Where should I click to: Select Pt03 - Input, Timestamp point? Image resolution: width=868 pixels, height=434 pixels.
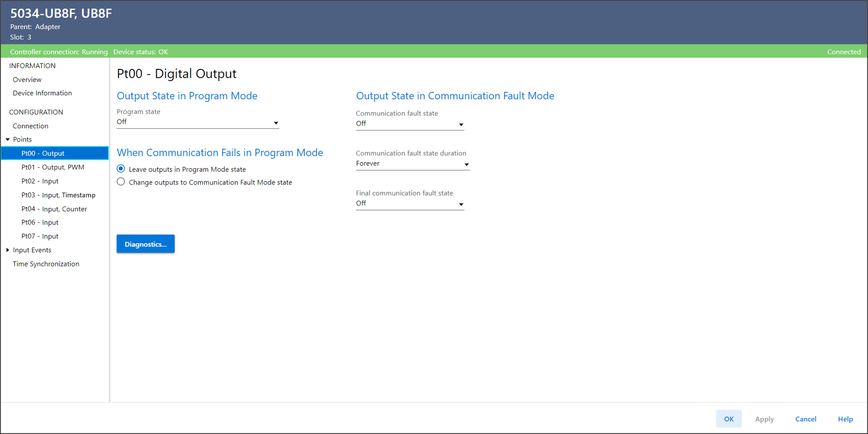click(58, 195)
